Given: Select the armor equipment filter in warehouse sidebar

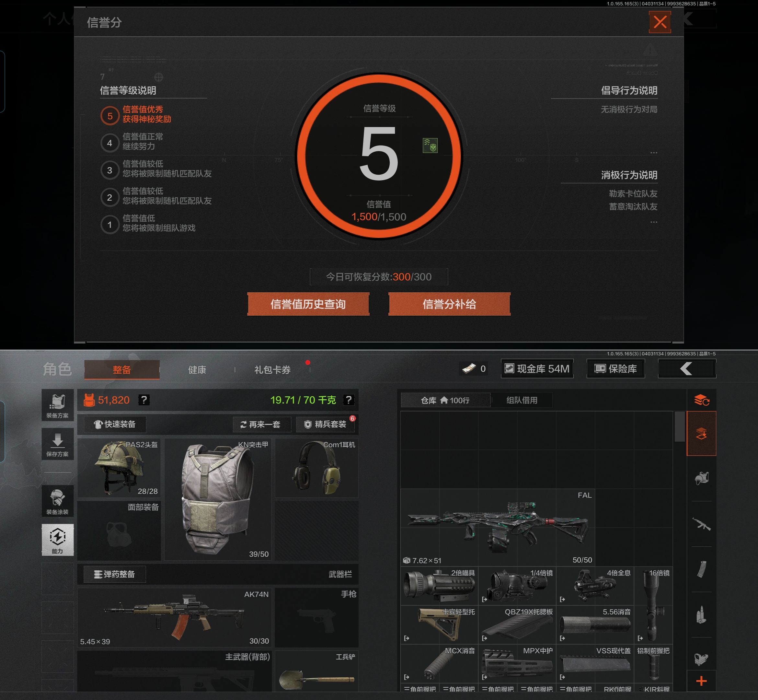Looking at the screenshot, I should click(x=702, y=478).
